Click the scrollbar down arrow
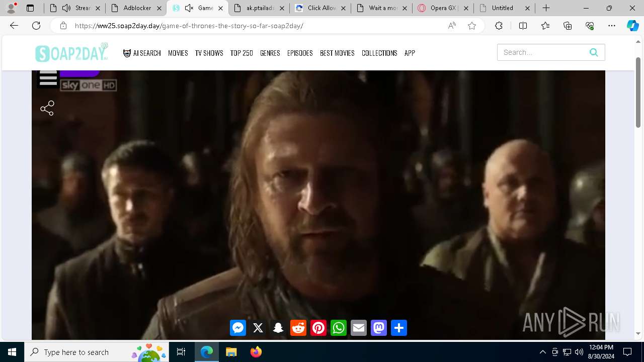The height and width of the screenshot is (362, 644). (638, 334)
